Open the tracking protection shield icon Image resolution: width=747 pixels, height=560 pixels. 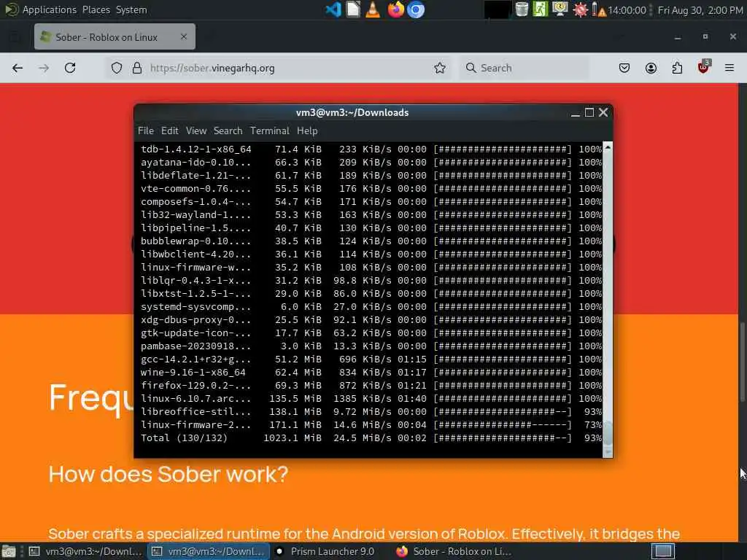click(117, 68)
